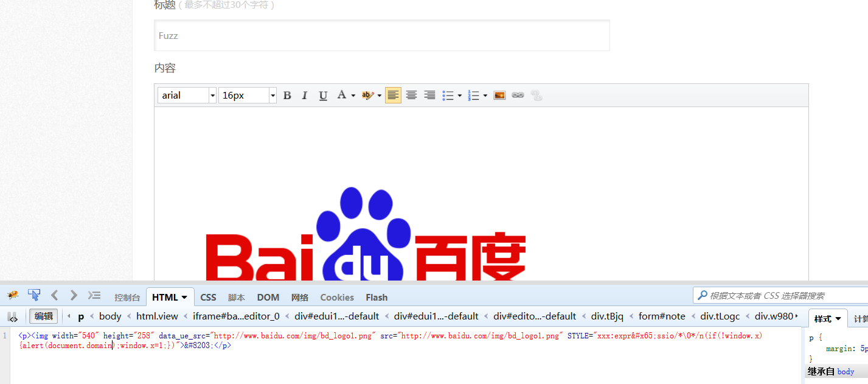This screenshot has width=868, height=384.
Task: Click the remove link (unlink) icon
Action: click(536, 96)
